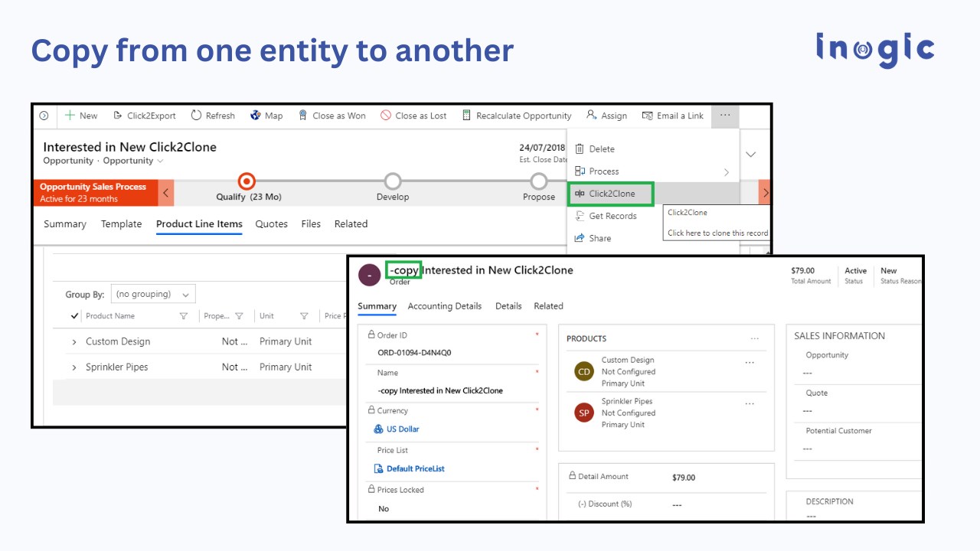Click the order record avatar circle
The height and width of the screenshot is (551, 980).
(x=370, y=275)
